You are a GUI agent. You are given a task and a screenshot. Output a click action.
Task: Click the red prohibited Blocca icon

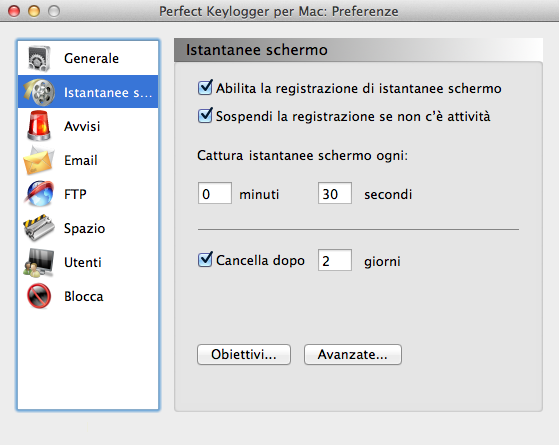tap(39, 296)
